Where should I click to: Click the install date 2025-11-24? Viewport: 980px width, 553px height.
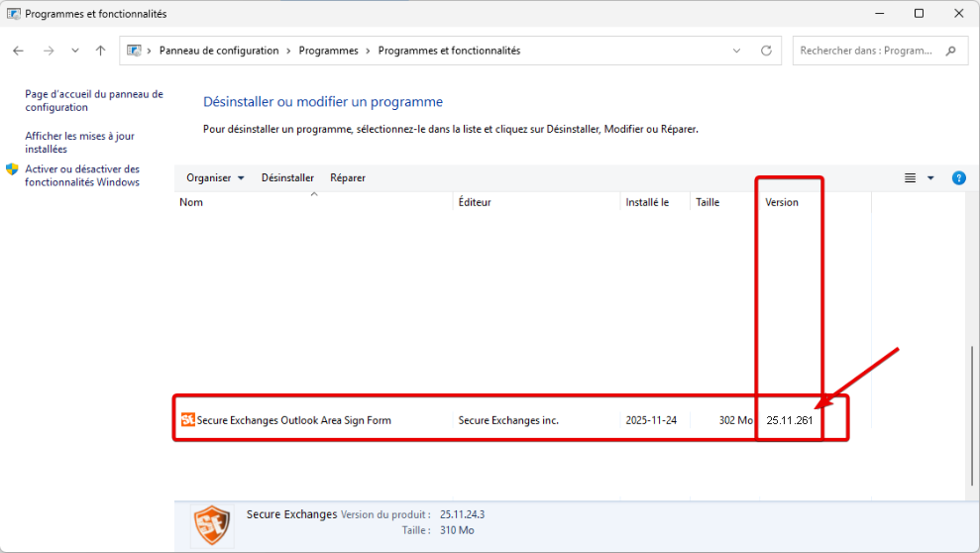click(651, 420)
